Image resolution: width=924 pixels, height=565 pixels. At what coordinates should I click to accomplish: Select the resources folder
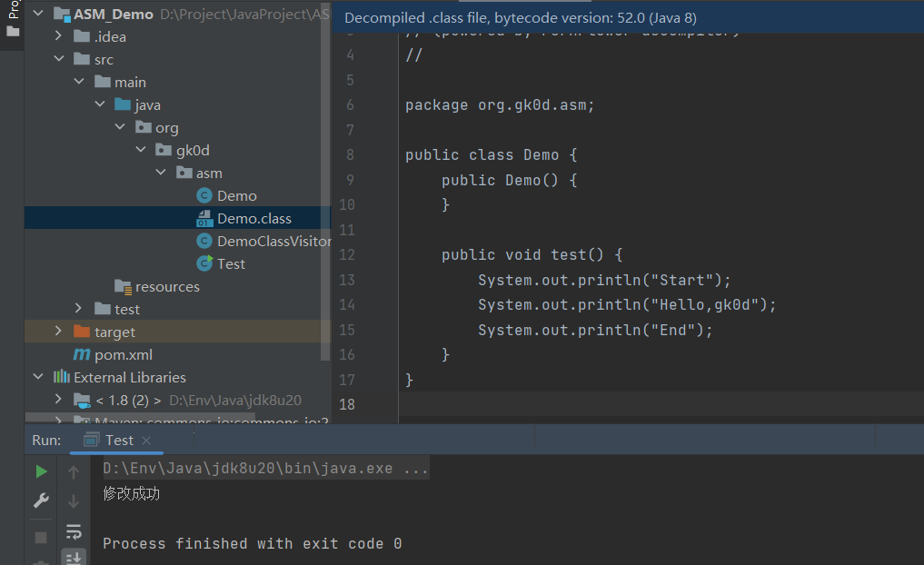pyautogui.click(x=167, y=287)
